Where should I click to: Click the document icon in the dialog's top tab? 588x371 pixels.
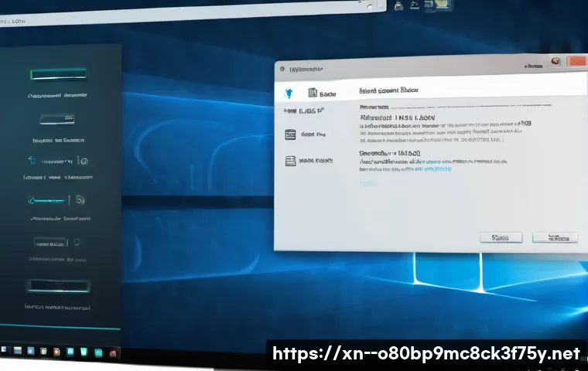313,93
